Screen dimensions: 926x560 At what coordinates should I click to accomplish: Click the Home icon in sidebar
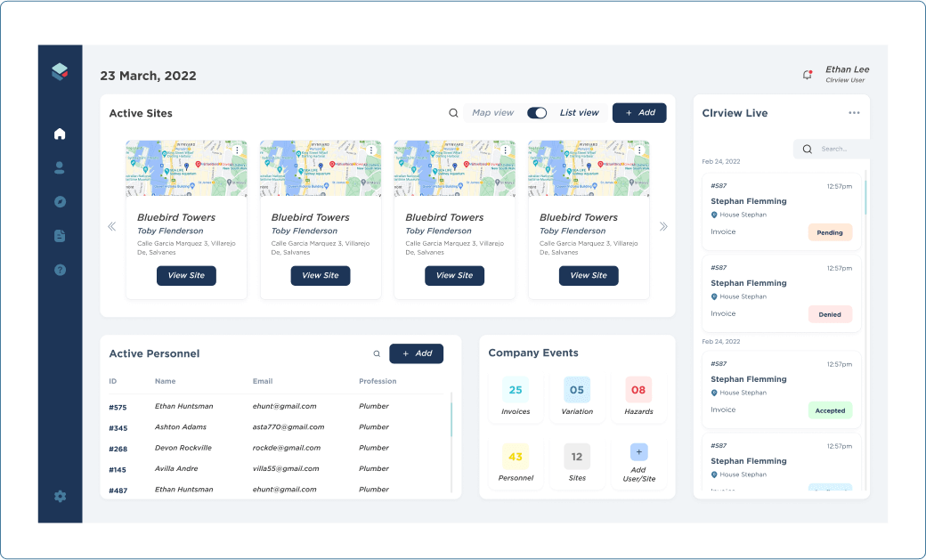[x=60, y=134]
